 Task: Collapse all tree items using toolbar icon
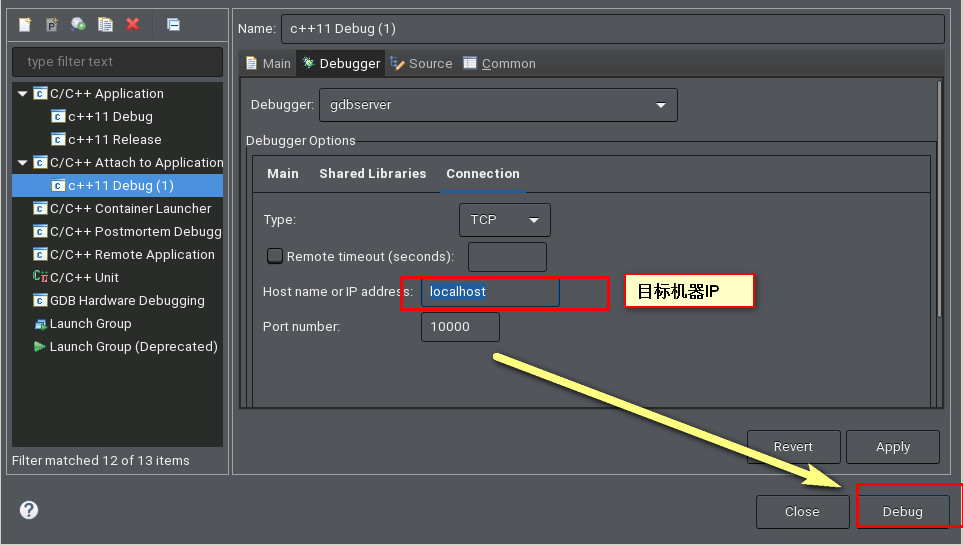tap(173, 24)
